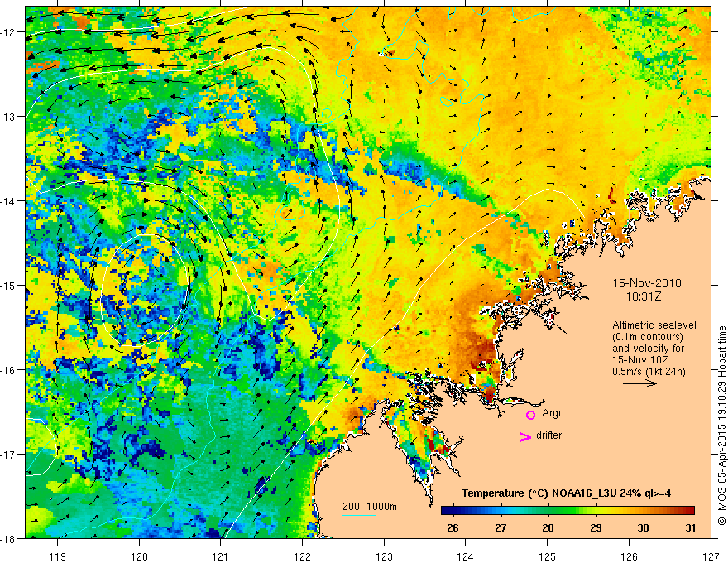This screenshot has height=563, width=728.
Task: Click the 0.5m/s velocity scale arrow
Action: click(x=639, y=383)
